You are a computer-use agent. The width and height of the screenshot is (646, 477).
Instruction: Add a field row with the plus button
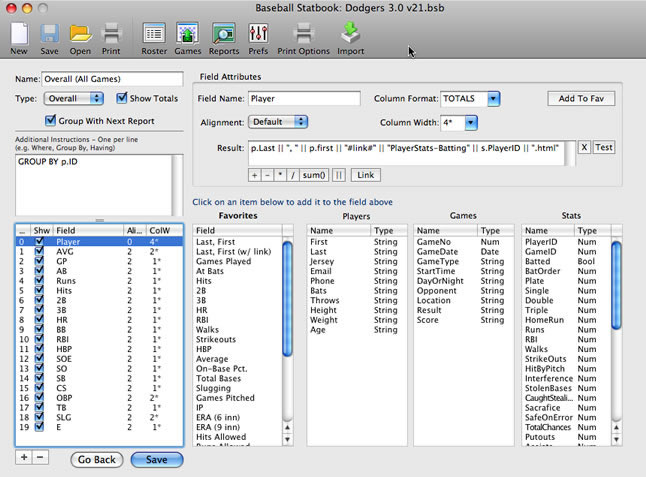click(24, 457)
